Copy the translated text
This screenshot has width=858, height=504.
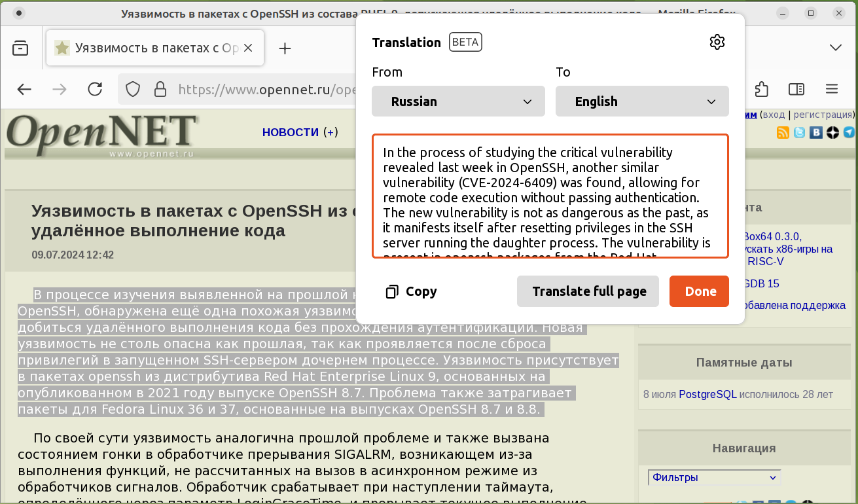pyautogui.click(x=411, y=291)
